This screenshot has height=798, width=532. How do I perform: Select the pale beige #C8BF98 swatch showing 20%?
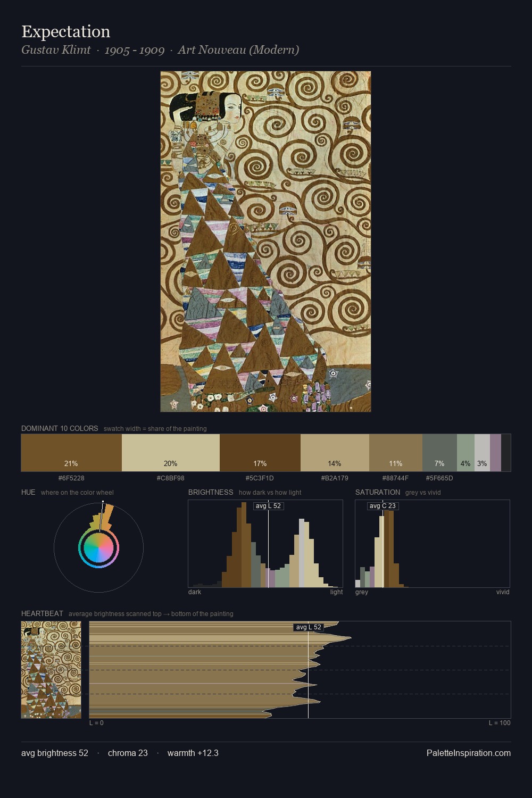point(171,453)
